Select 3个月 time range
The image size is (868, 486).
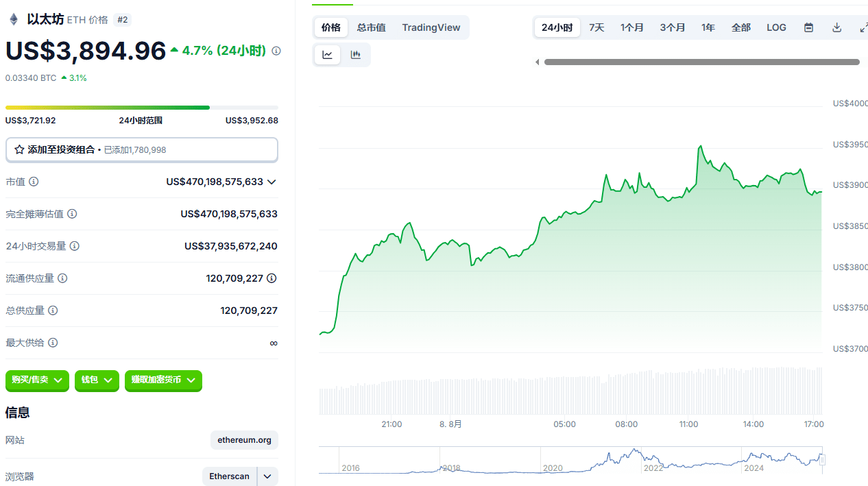coord(673,27)
